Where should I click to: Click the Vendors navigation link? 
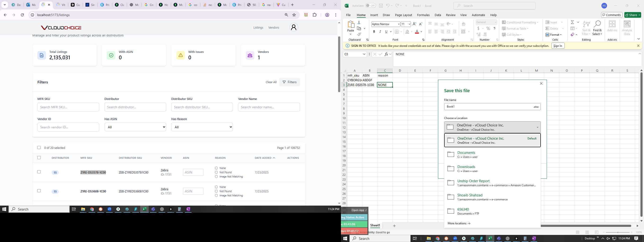[x=273, y=27]
